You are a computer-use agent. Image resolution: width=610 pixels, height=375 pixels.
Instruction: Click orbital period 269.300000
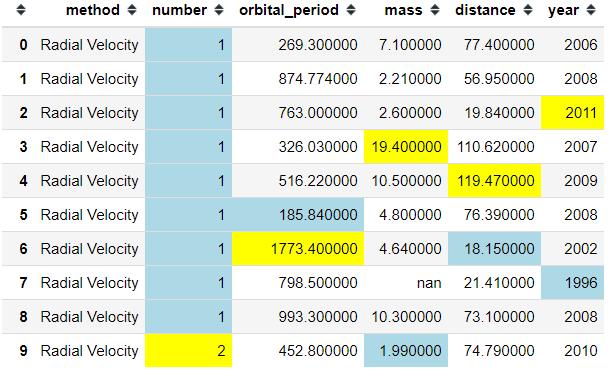tap(318, 45)
